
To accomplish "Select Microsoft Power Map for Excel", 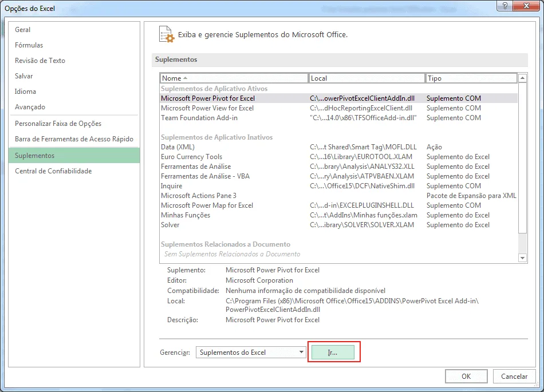I will [x=338, y=205].
